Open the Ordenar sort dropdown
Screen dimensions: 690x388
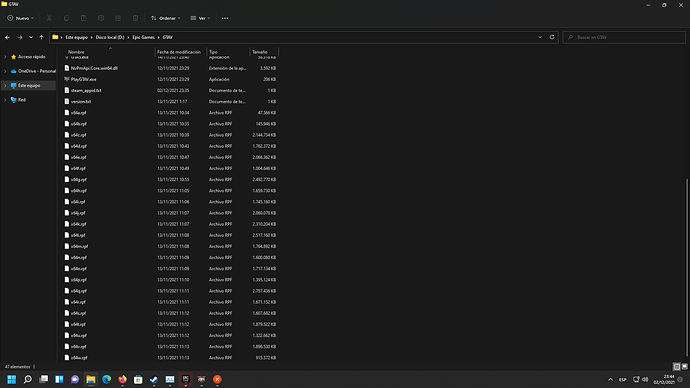coord(165,18)
